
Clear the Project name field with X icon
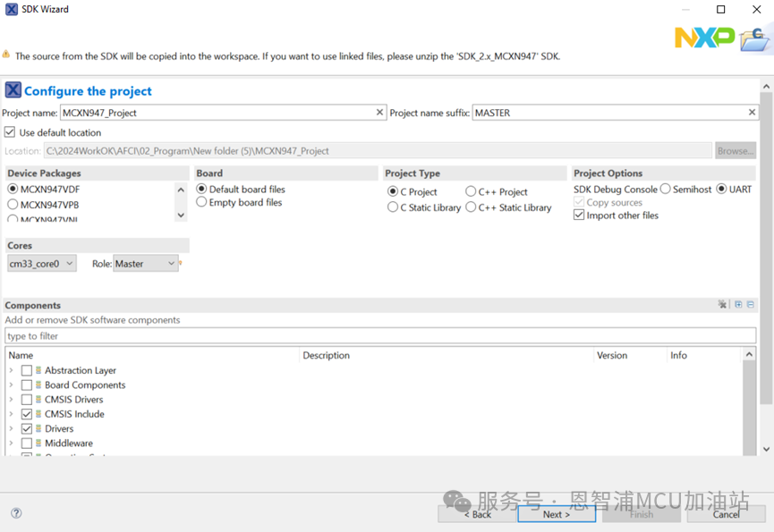379,113
